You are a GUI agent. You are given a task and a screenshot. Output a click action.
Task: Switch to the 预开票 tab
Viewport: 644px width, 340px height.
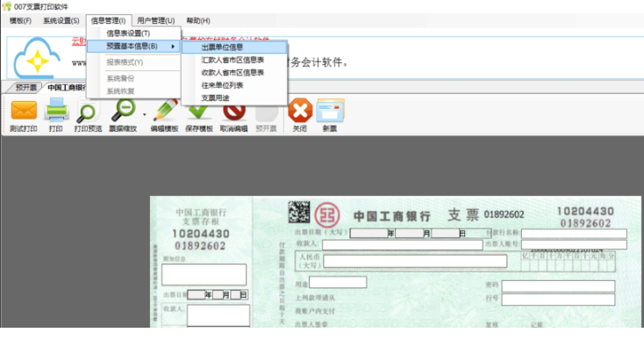point(25,87)
